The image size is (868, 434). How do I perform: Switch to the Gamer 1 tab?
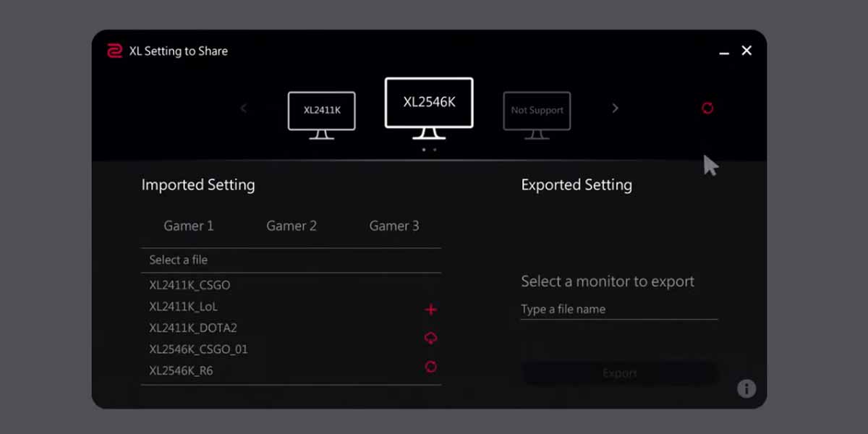click(x=189, y=226)
